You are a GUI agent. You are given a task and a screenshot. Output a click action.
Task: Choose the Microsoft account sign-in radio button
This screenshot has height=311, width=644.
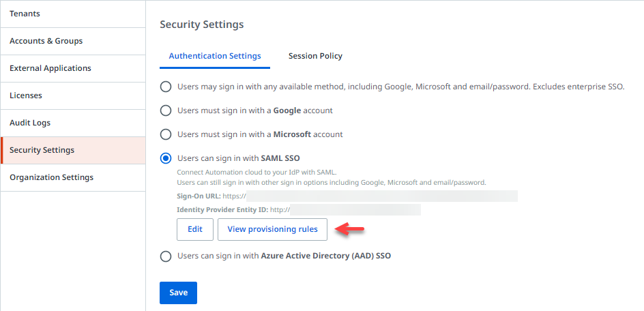pos(166,134)
